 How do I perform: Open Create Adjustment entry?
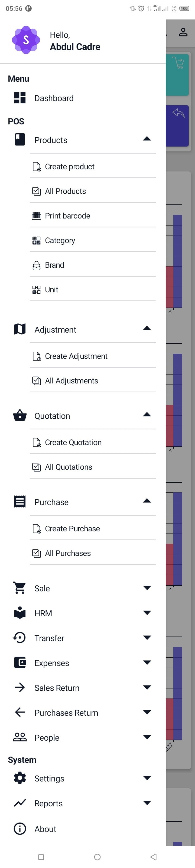click(x=76, y=356)
